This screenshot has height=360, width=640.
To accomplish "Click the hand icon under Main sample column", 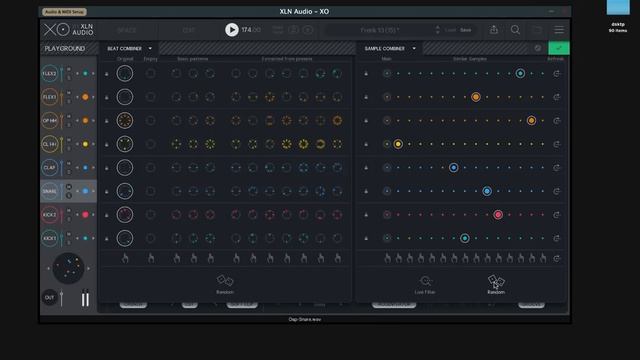I will pyautogui.click(x=387, y=258).
